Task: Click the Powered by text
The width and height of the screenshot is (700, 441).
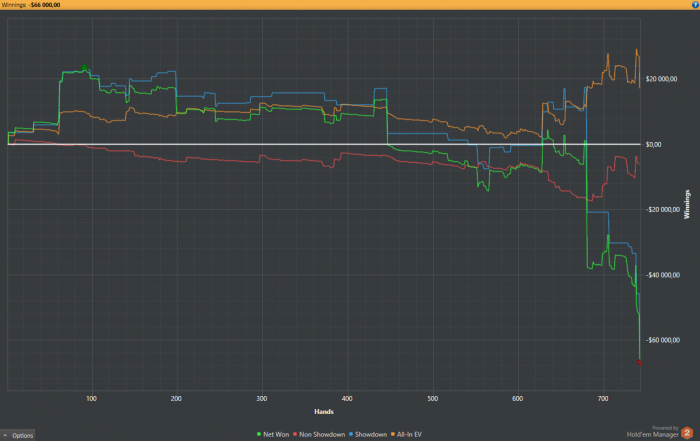Action: click(x=665, y=428)
